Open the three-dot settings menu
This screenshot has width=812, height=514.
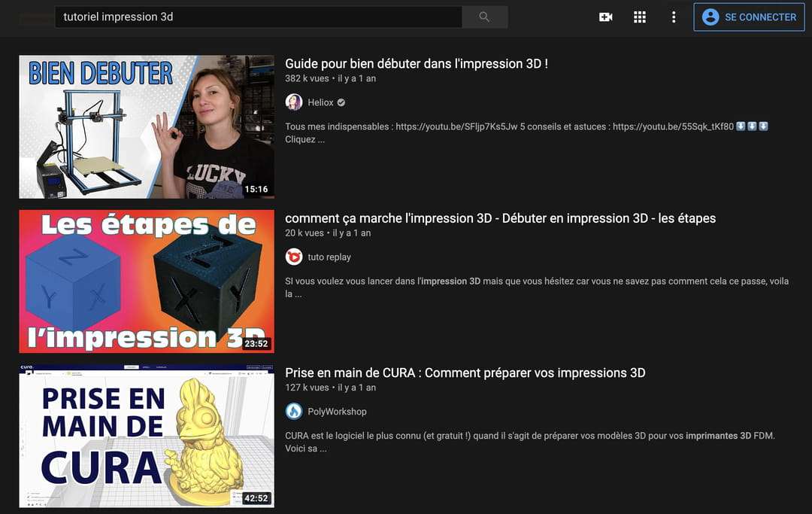(673, 17)
